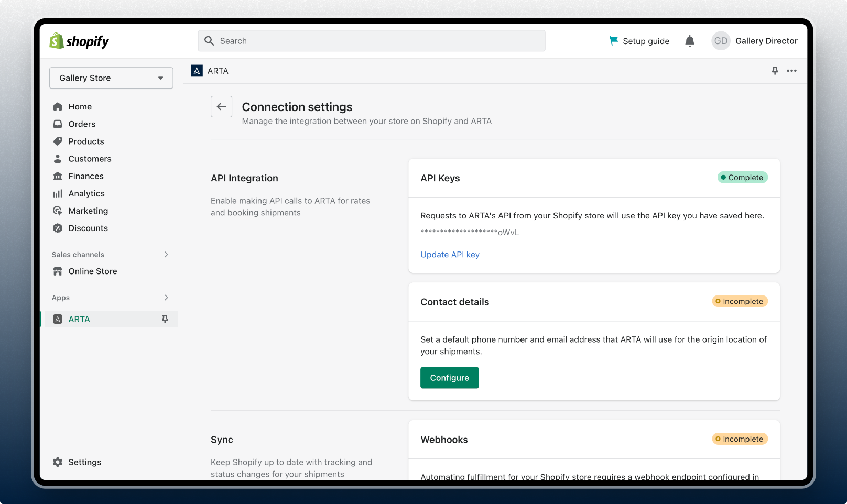
Task: Expand the Sales channels section
Action: pos(166,254)
